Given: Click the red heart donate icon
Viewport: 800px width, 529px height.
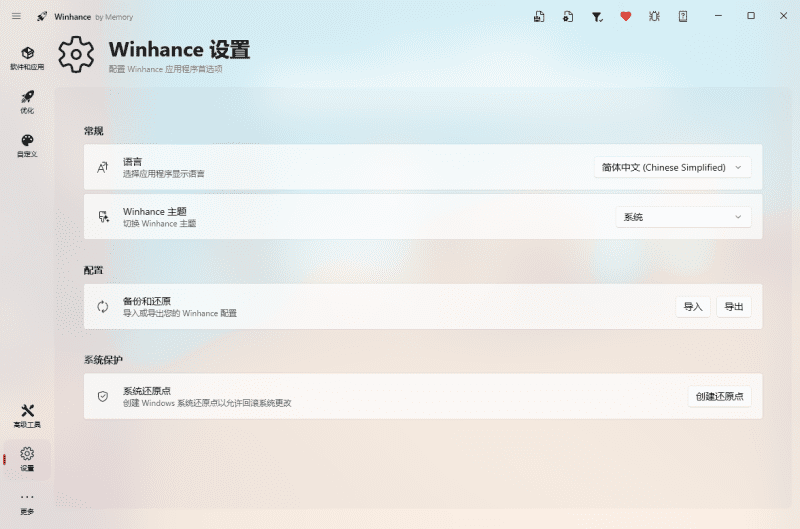Looking at the screenshot, I should tap(626, 16).
